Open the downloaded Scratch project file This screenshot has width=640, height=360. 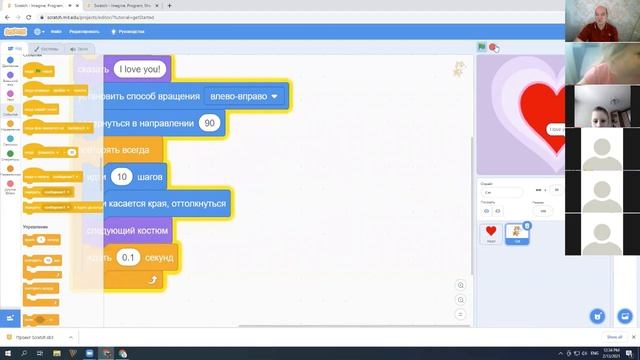point(35,337)
